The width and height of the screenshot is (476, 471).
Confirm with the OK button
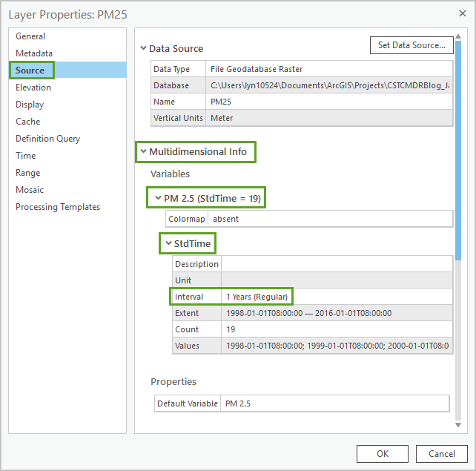tap(383, 454)
